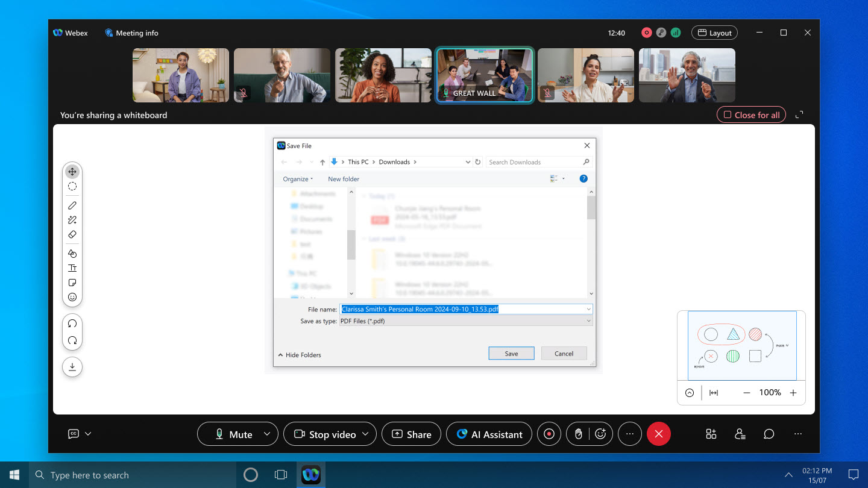868x488 pixels.
Task: Raise your hand
Action: [579, 434]
